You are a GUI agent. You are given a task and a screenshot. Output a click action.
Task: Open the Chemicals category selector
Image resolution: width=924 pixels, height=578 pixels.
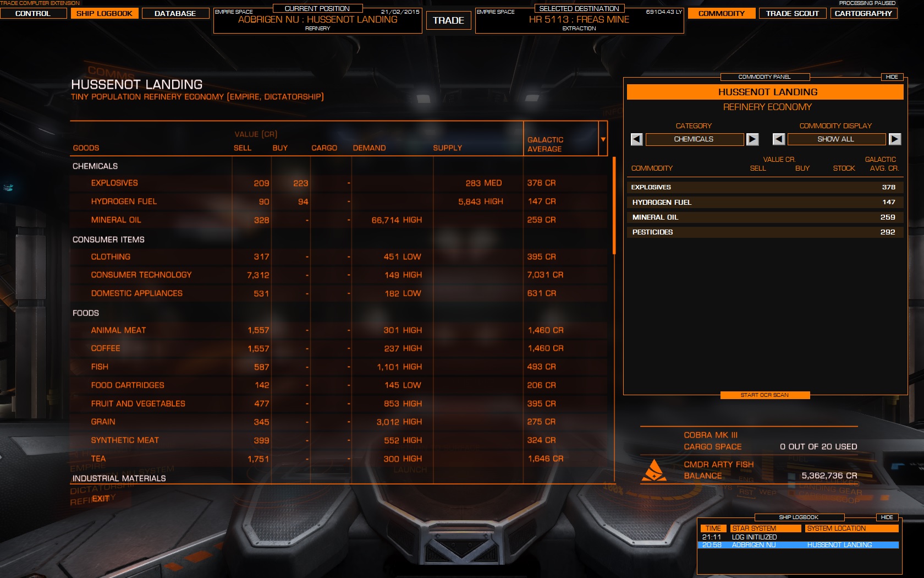694,139
